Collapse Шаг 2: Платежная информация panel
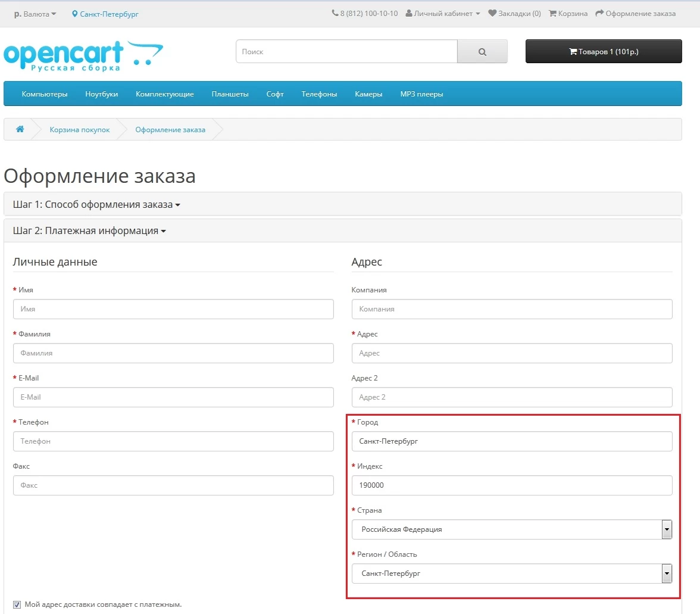700x614 pixels. tap(89, 231)
